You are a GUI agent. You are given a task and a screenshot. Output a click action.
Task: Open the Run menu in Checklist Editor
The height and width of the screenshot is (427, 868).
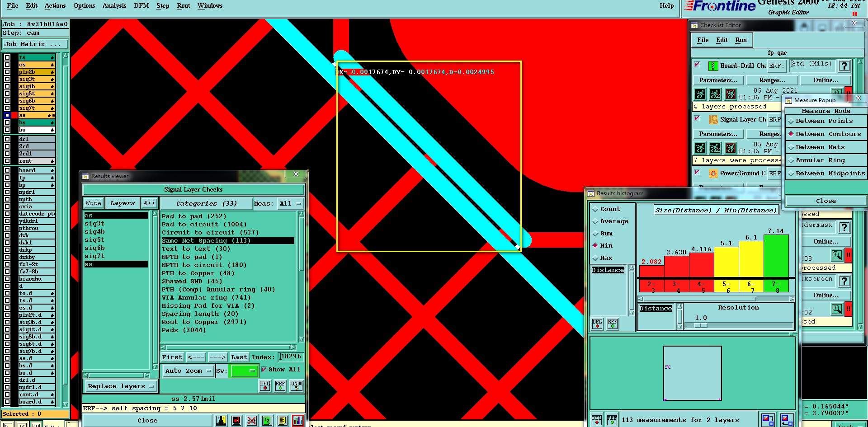741,40
